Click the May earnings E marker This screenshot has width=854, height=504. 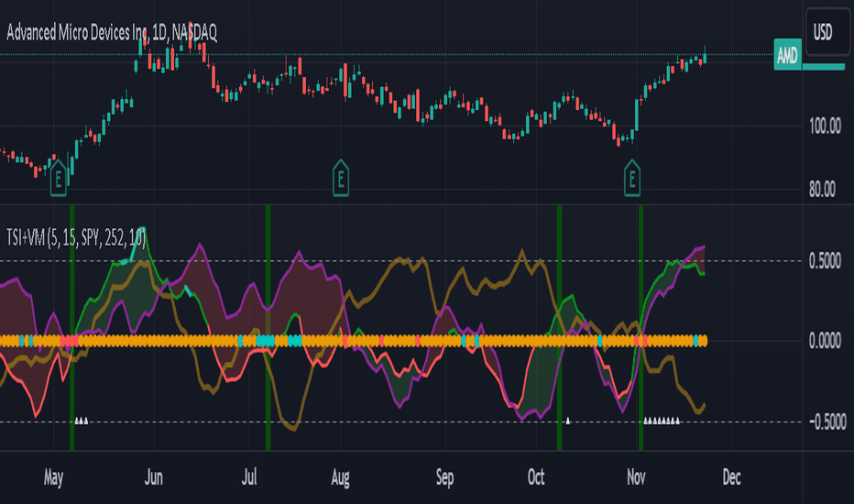pyautogui.click(x=59, y=178)
